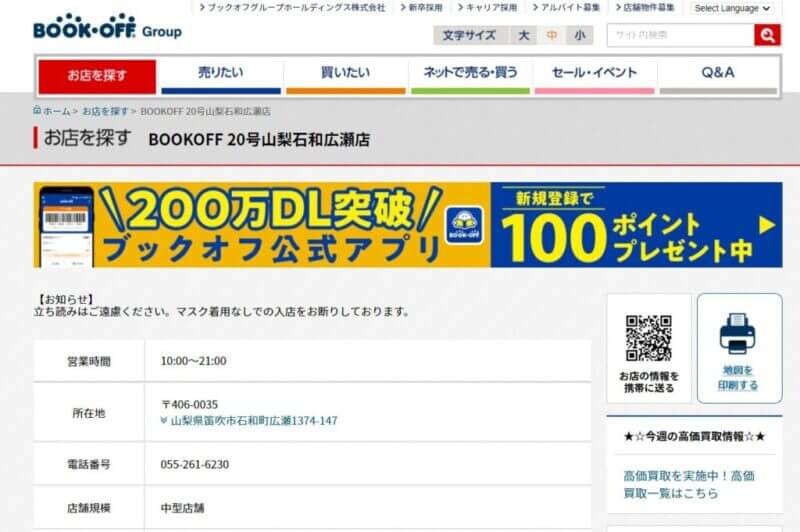The height and width of the screenshot is (532, 800).
Task: Open the ネットで売る・買う tab
Action: [x=470, y=77]
